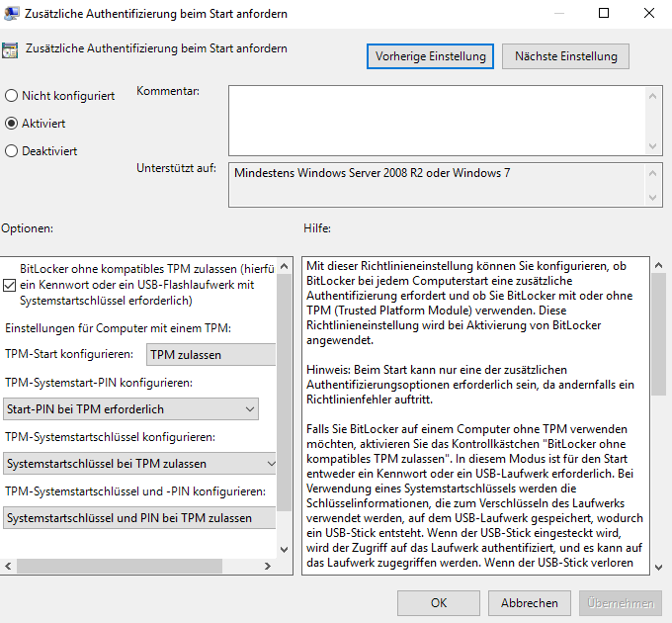Minimize the policy window
The height and width of the screenshot is (623, 672).
coord(559,13)
